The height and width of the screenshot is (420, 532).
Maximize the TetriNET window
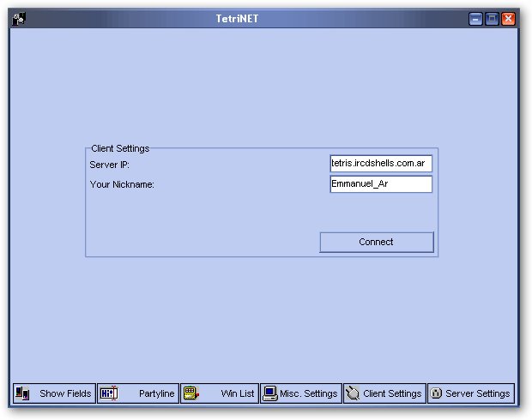(492, 19)
